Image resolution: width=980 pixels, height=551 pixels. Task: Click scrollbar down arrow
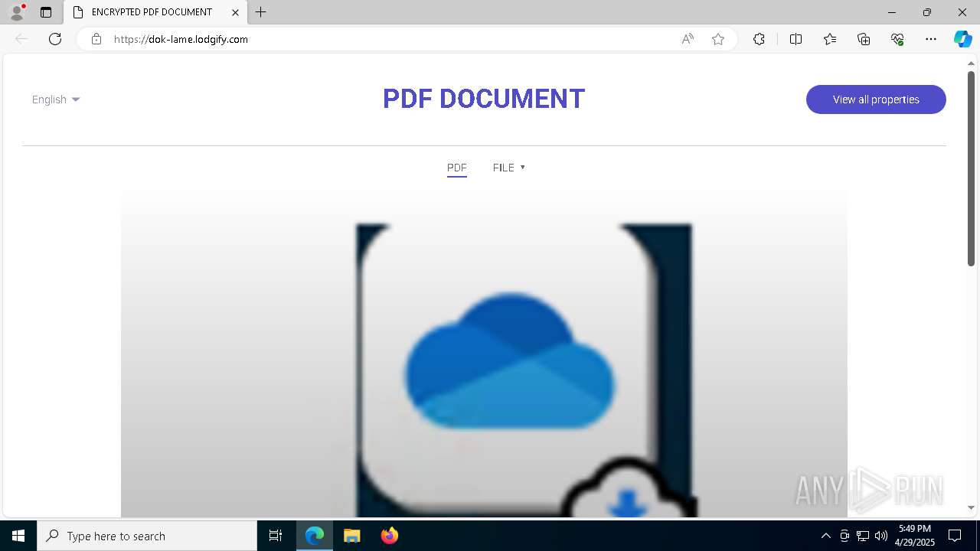[971, 508]
